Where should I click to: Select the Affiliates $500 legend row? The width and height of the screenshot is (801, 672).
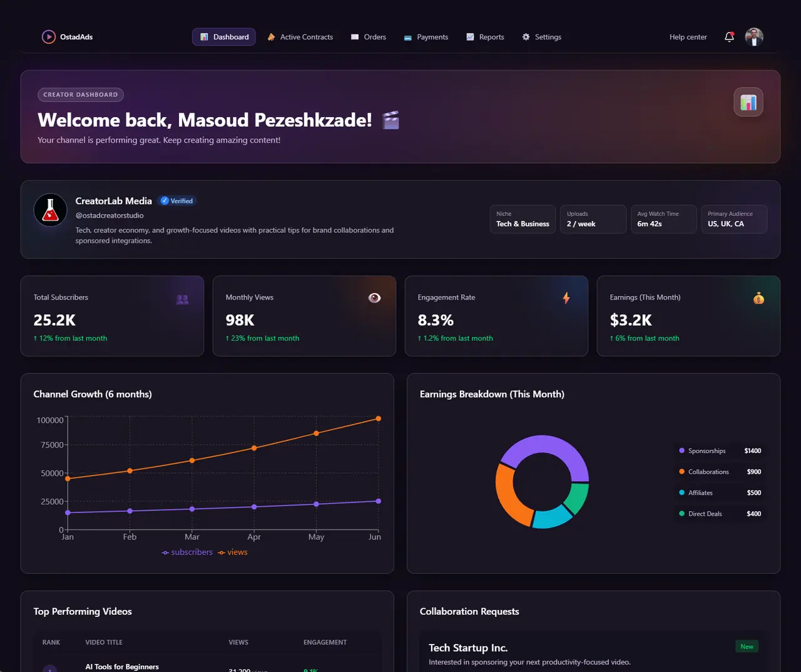(x=720, y=493)
